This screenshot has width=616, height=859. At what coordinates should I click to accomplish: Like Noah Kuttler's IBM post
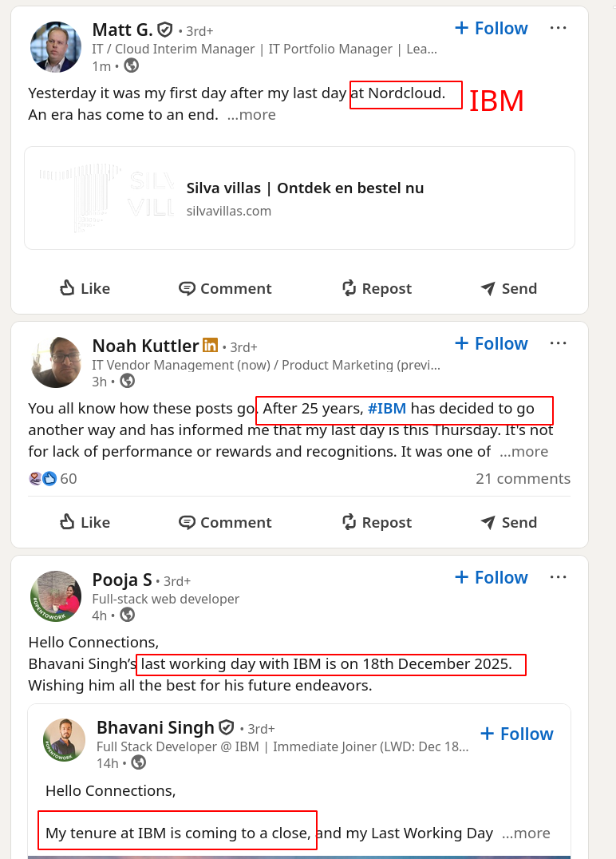click(x=85, y=522)
